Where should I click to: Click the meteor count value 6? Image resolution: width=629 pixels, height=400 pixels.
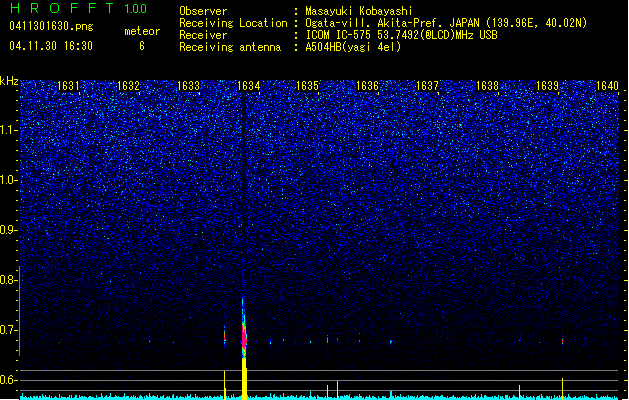coord(142,46)
